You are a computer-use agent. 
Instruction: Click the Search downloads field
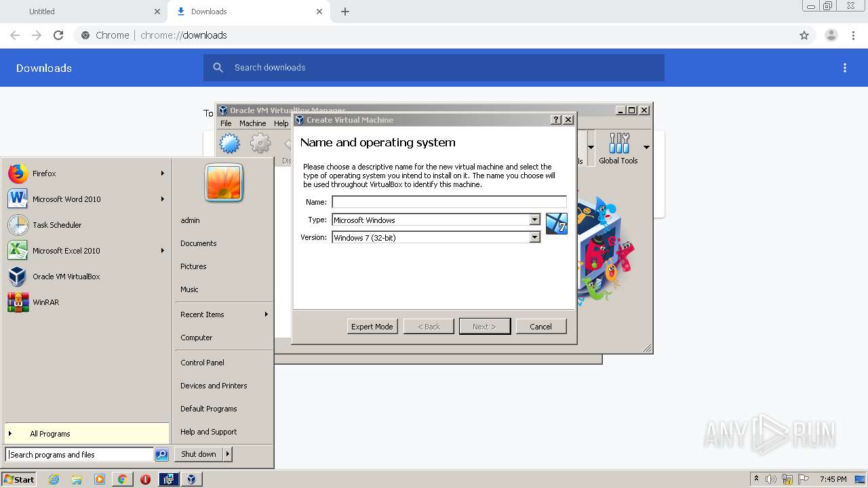(434, 68)
